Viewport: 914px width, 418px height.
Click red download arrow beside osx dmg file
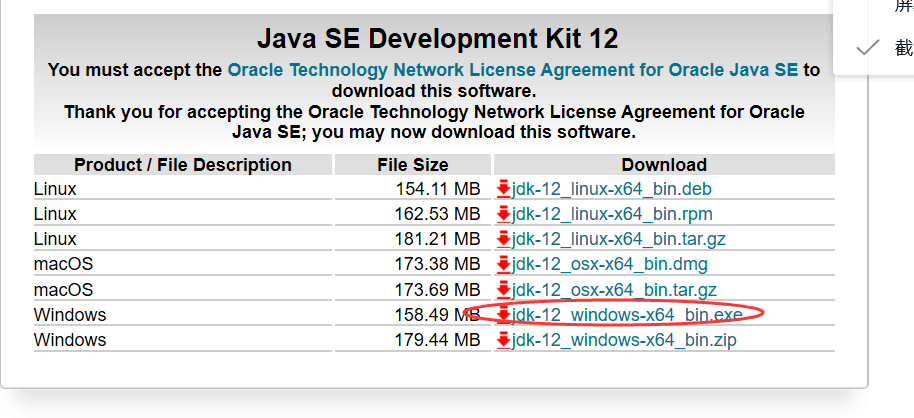(x=504, y=265)
